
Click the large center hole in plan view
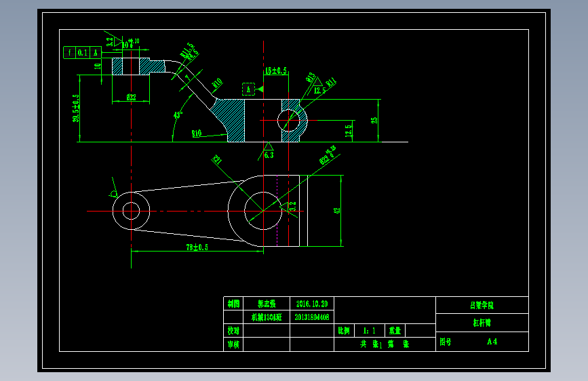[263, 211]
